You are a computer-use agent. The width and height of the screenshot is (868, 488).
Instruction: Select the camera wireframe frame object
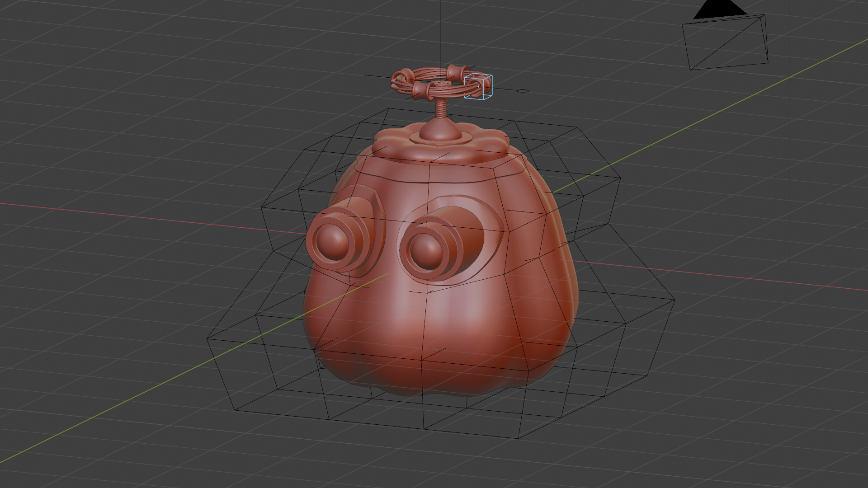coord(725,44)
